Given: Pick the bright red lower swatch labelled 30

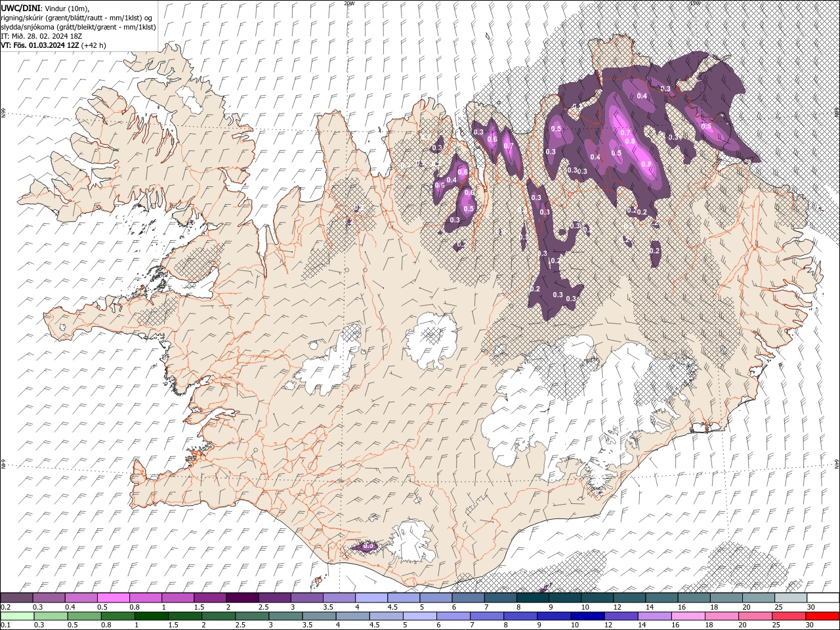Looking at the screenshot, I should pyautogui.click(x=822, y=616).
